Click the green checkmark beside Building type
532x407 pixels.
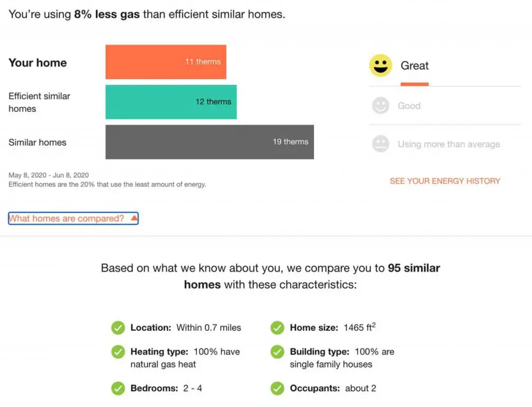tap(277, 352)
